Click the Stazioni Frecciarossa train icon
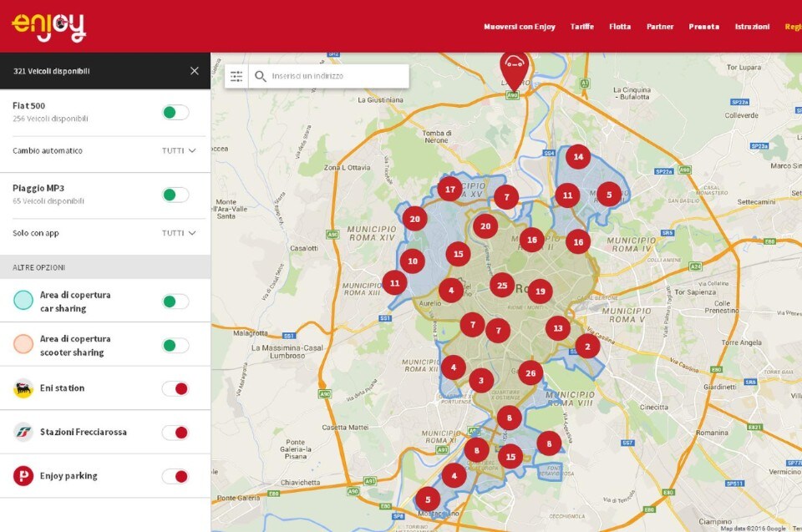 tap(23, 432)
